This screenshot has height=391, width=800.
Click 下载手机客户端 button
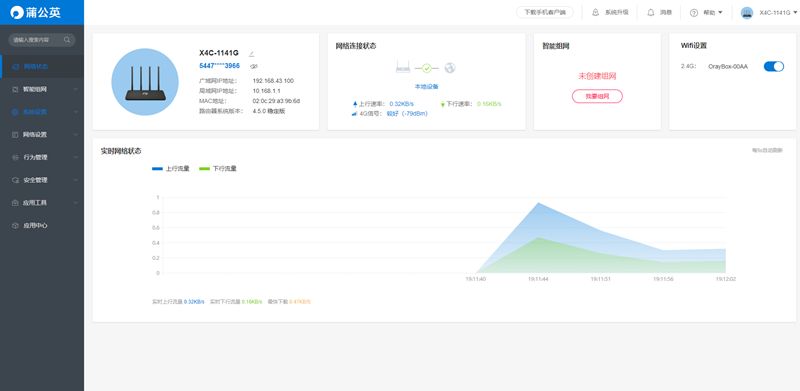coord(544,12)
